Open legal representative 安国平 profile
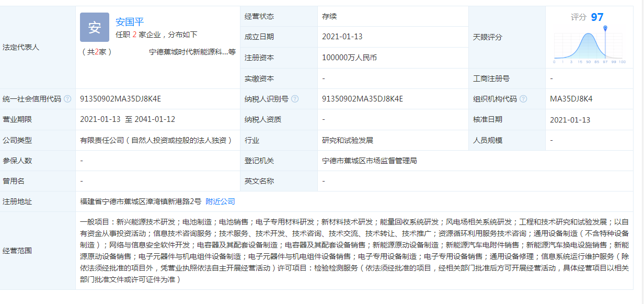This screenshot has height=304, width=644. [x=130, y=22]
